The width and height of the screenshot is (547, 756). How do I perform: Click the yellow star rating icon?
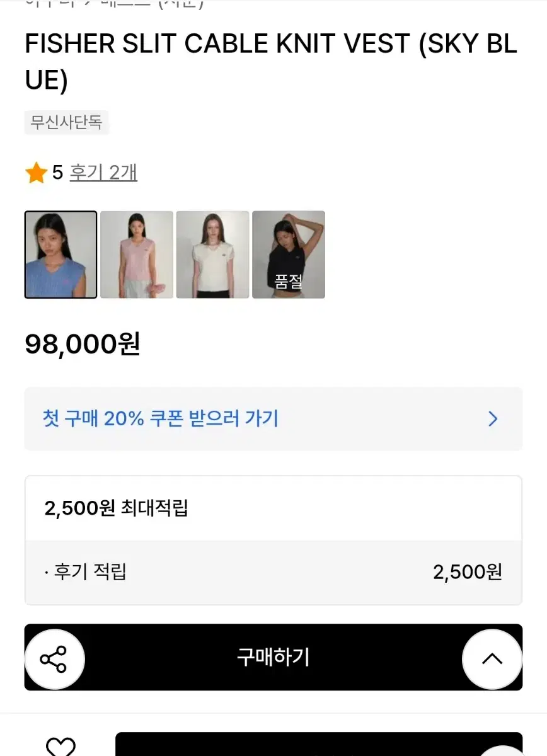(x=37, y=173)
